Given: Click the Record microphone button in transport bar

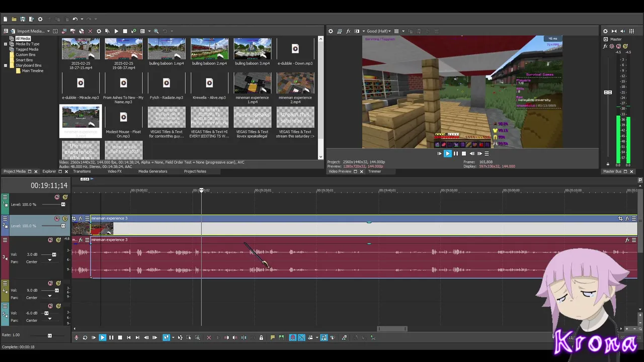Looking at the screenshot, I should 76,338.
